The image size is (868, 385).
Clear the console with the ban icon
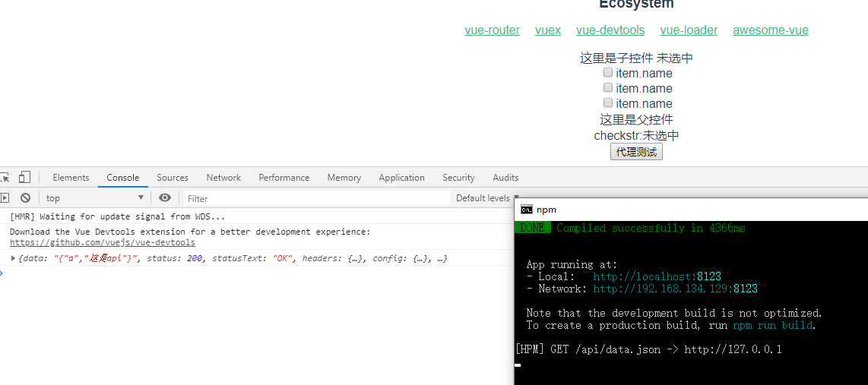pos(25,198)
